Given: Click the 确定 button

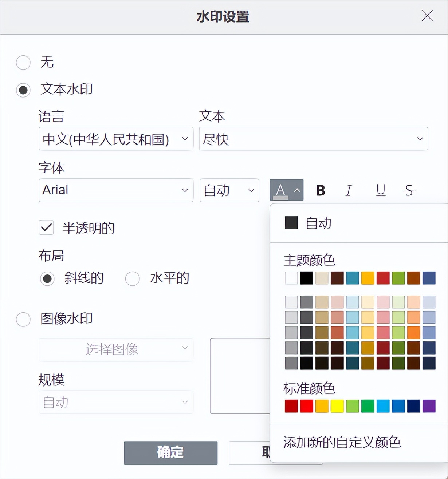Looking at the screenshot, I should 170,452.
